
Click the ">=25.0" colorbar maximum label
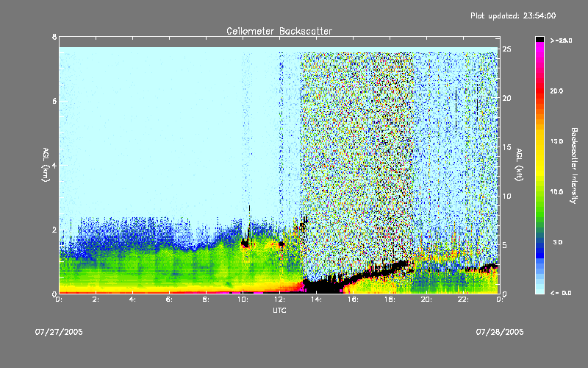(x=561, y=40)
